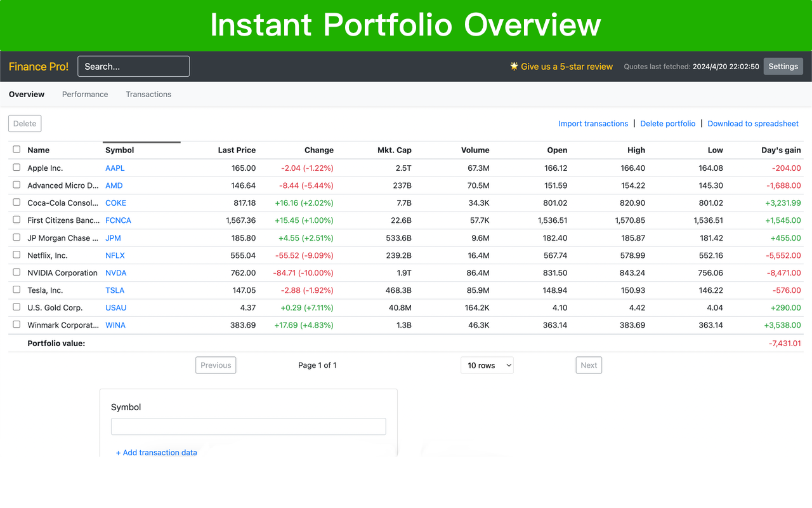Check the Coca-Cola Consol... row checkbox

[x=16, y=202]
